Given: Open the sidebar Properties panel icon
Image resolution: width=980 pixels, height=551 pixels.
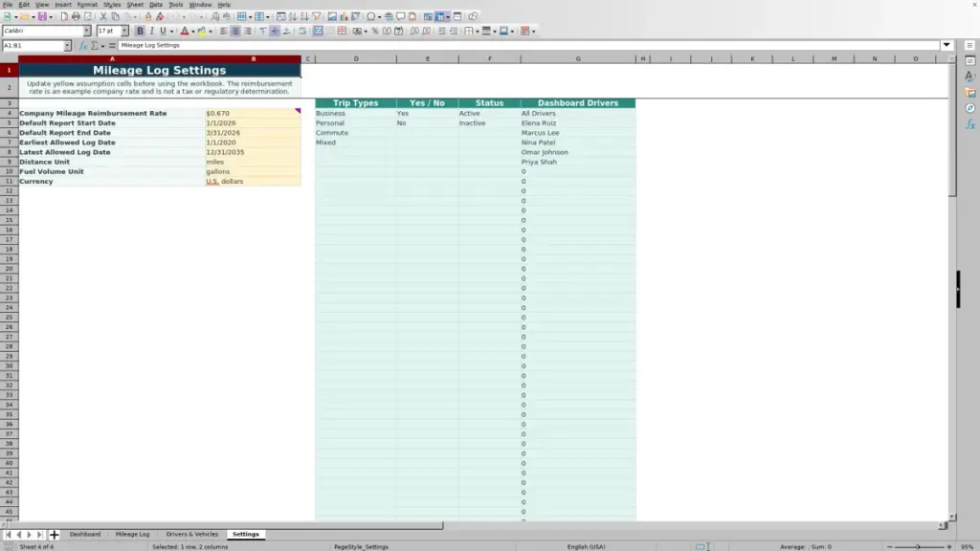Looking at the screenshot, I should (x=970, y=60).
